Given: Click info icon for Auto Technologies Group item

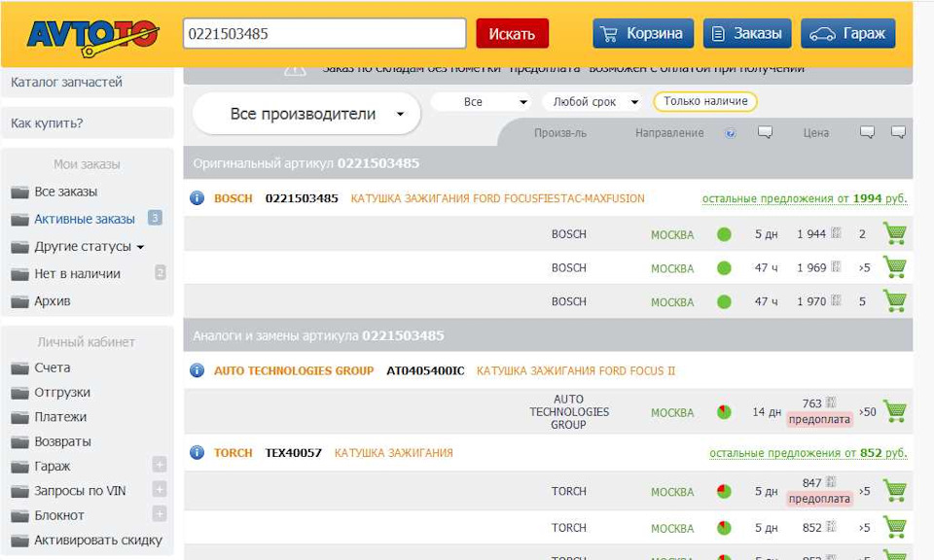Looking at the screenshot, I should [197, 370].
